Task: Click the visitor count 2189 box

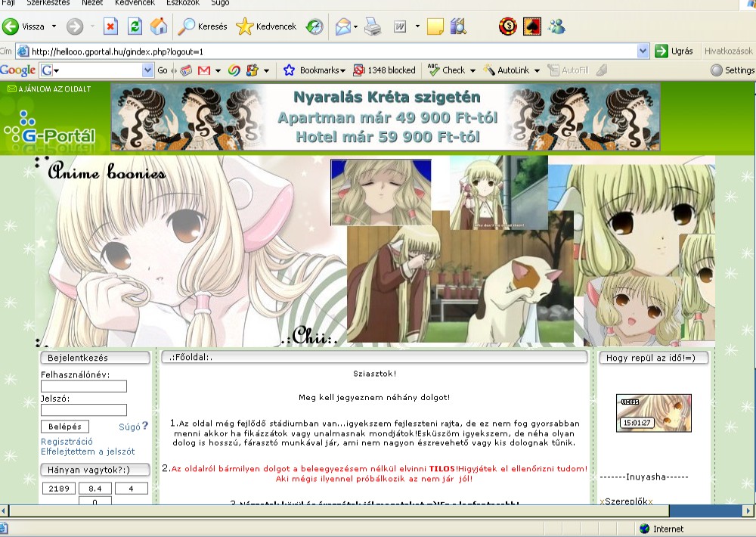Action: (59, 489)
